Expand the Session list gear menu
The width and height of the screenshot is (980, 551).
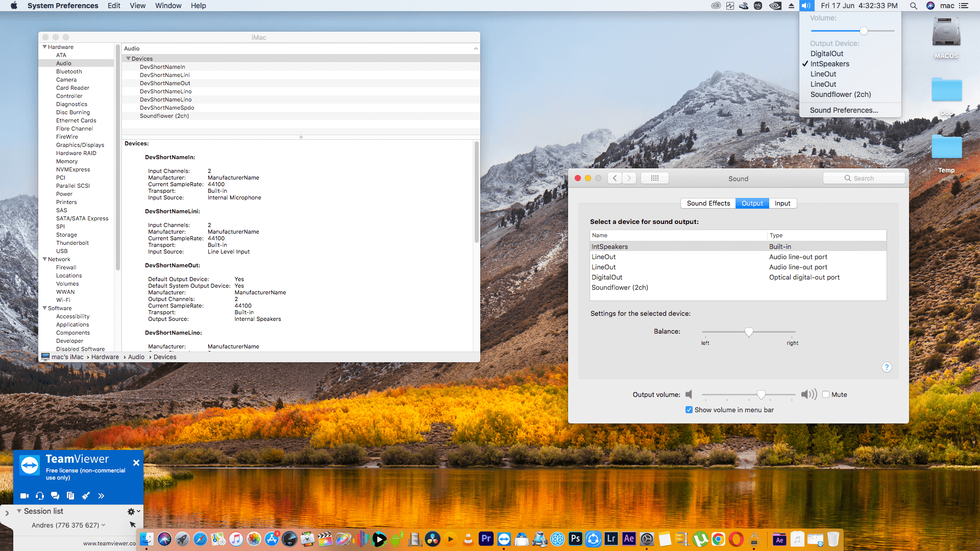click(x=131, y=511)
